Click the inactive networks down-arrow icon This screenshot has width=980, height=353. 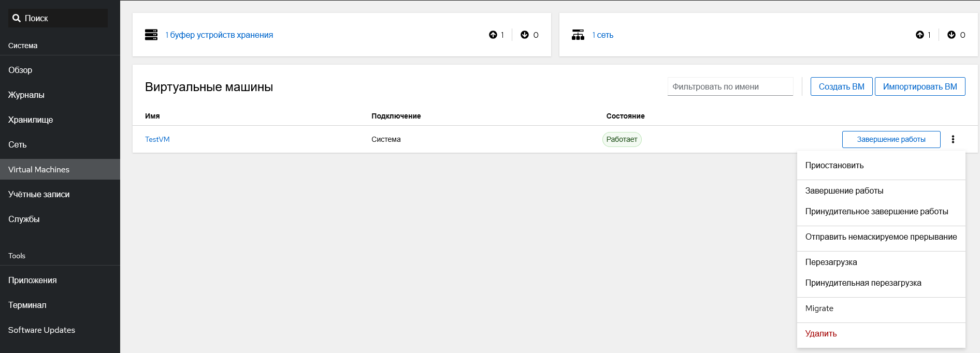[952, 35]
